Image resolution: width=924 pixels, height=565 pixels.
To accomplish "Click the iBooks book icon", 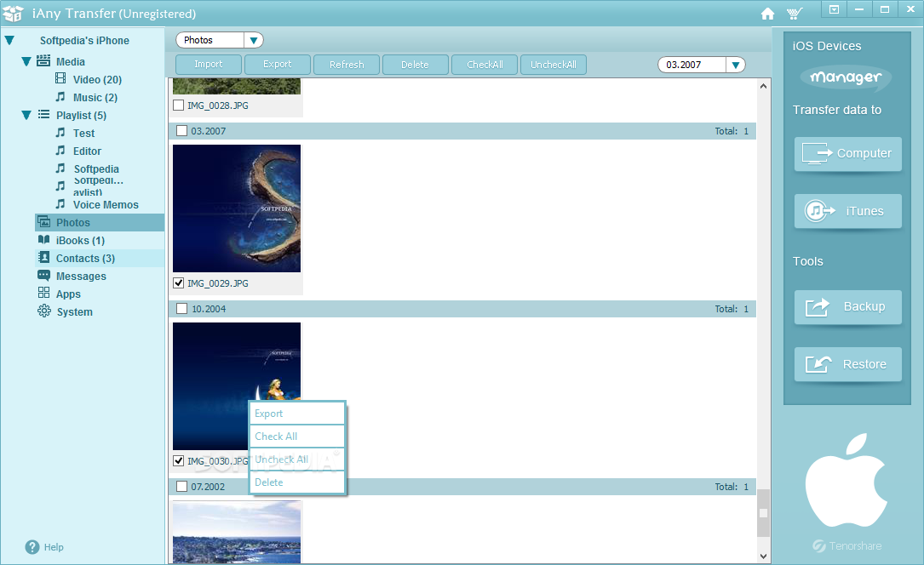I will (x=43, y=240).
